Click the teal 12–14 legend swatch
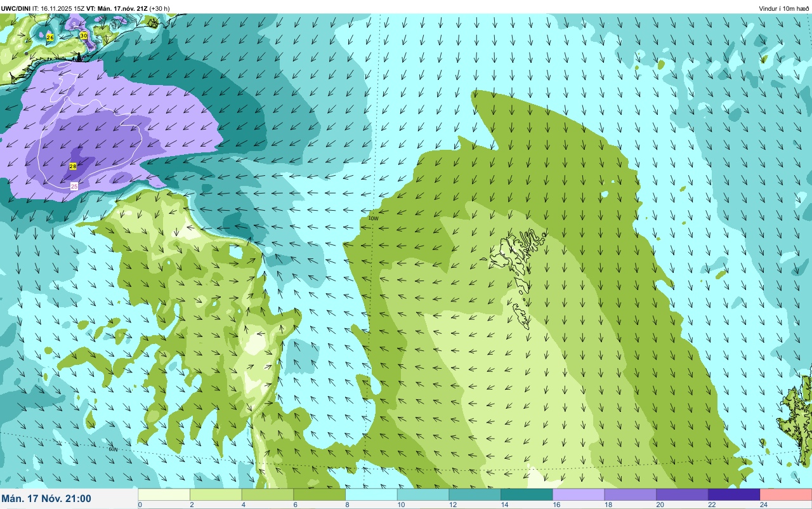This screenshot has width=812, height=509. coord(475,494)
